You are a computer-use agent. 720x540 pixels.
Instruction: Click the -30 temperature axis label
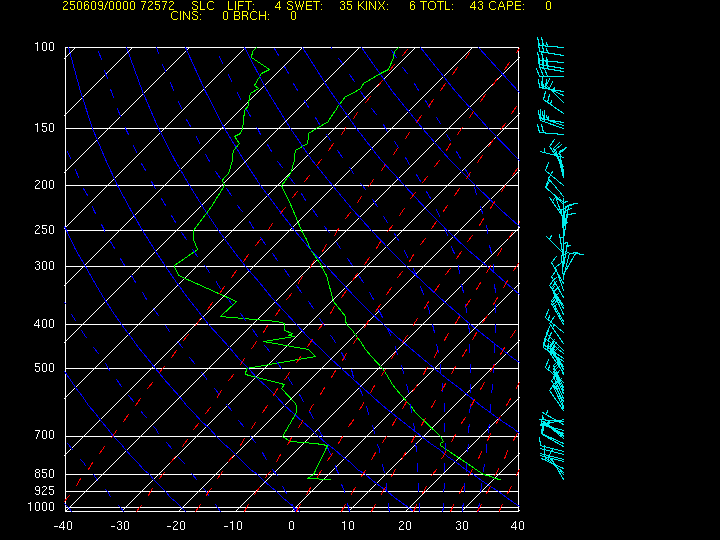coord(120,526)
